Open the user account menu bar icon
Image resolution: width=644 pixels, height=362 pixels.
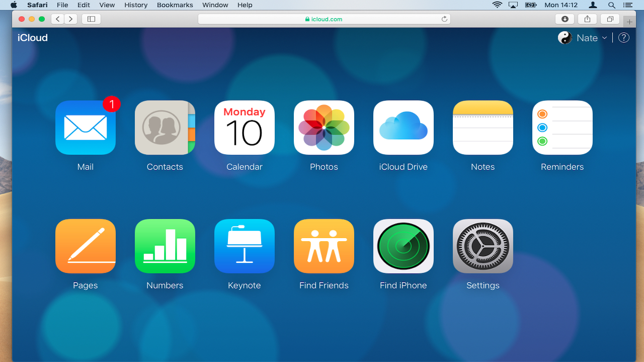click(593, 5)
